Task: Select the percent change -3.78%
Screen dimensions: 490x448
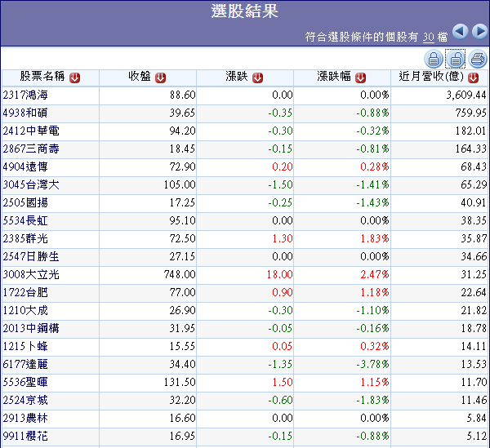Action: (373, 364)
